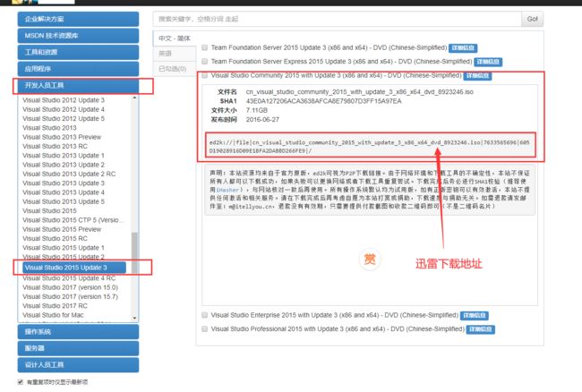This screenshot has height=392, width=582.
Task: Select Visual Studio 2013 Preview
Action: (x=62, y=137)
